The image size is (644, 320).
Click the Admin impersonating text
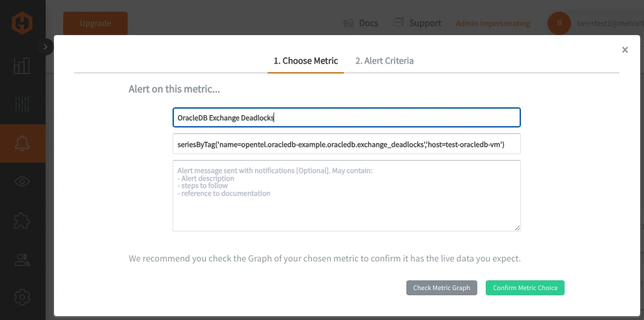point(493,23)
